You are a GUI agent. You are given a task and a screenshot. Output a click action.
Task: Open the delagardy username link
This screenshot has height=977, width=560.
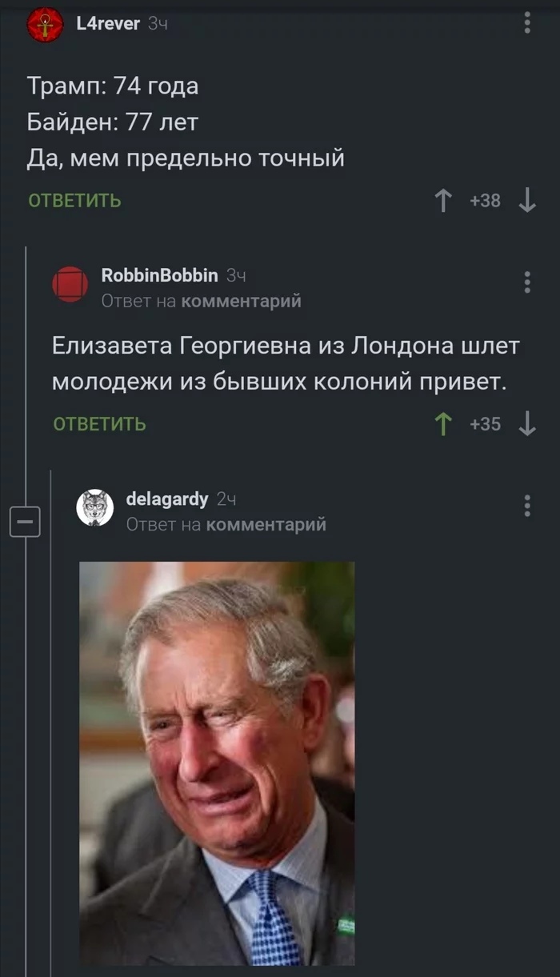(167, 499)
